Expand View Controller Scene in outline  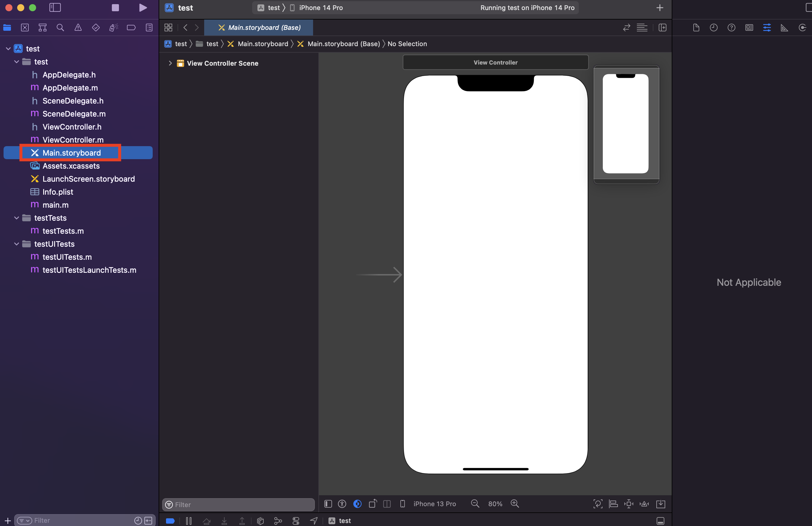(x=170, y=63)
